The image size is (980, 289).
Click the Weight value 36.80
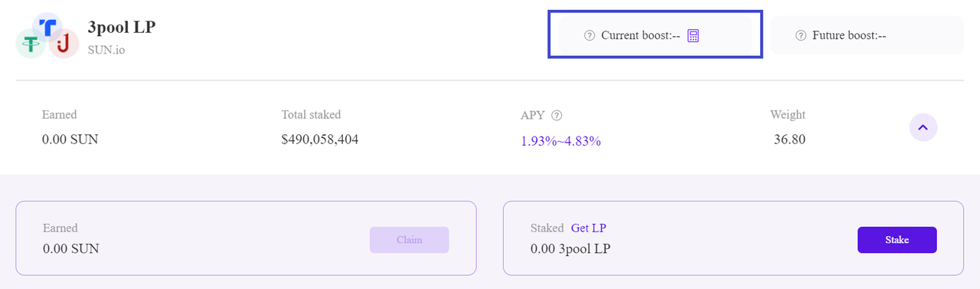789,140
